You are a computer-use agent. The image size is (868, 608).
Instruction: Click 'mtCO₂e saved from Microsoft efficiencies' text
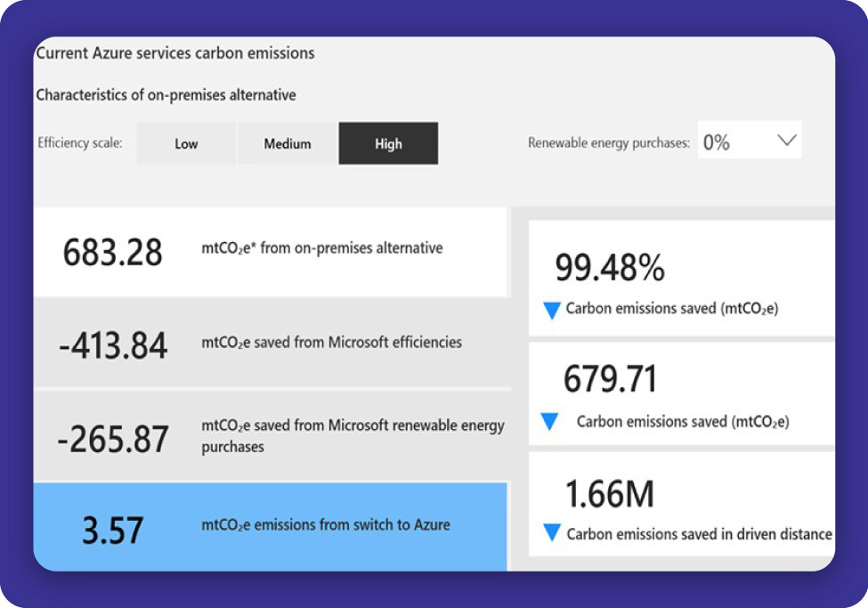(x=331, y=342)
